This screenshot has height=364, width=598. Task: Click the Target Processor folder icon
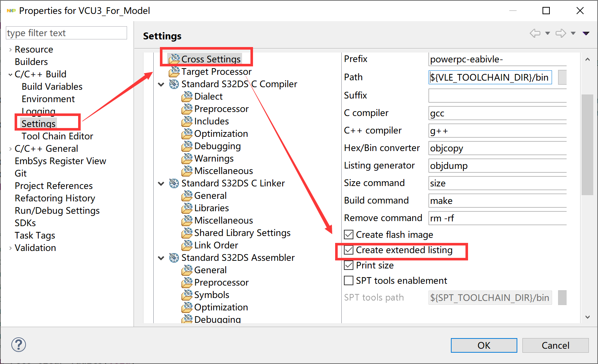tap(174, 71)
